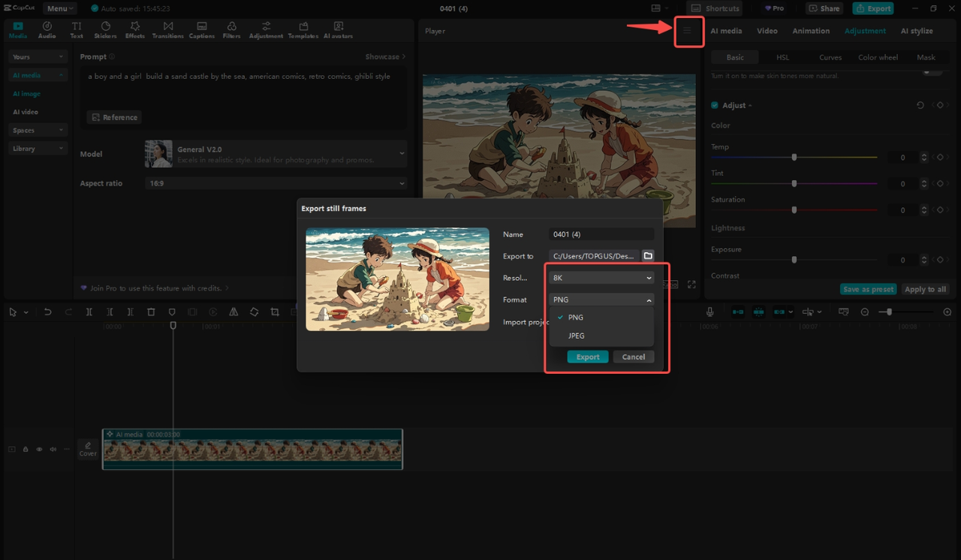Select the Filters panel icon
Image resolution: width=961 pixels, height=560 pixels.
(x=231, y=30)
